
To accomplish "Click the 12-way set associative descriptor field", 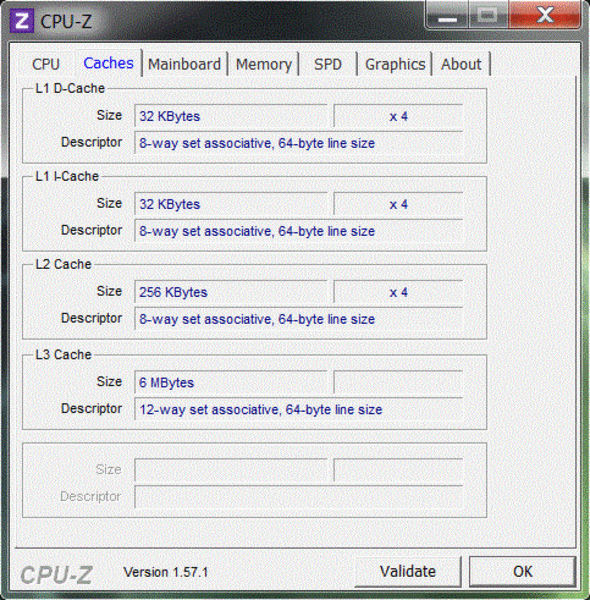I will 298,409.
